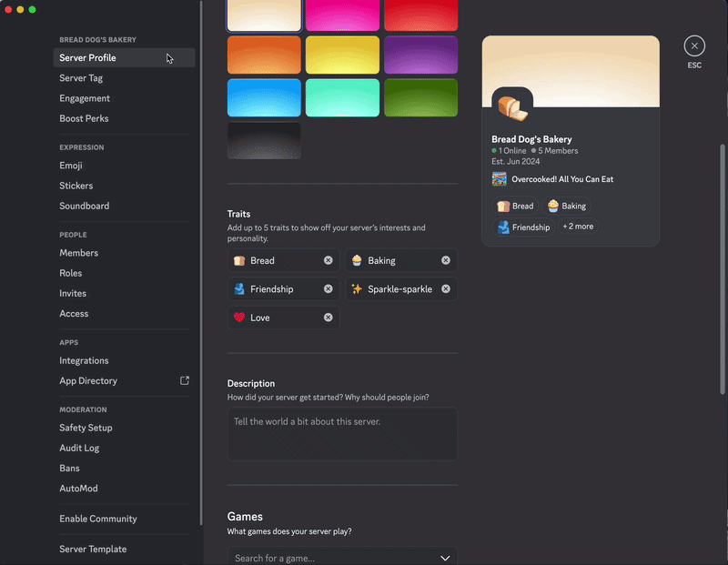Open App Directory link

tap(124, 380)
